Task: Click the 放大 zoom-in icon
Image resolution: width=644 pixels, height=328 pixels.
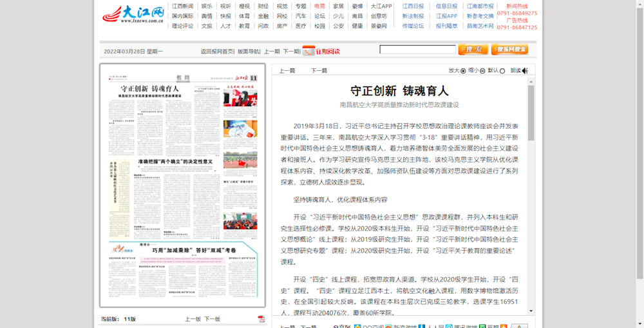Action: [x=464, y=71]
